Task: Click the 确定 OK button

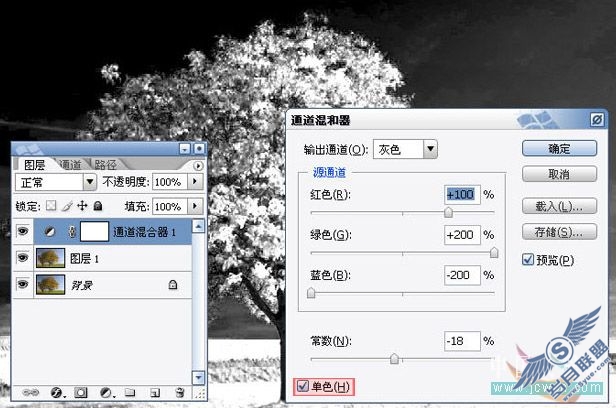Action: pyautogui.click(x=559, y=148)
